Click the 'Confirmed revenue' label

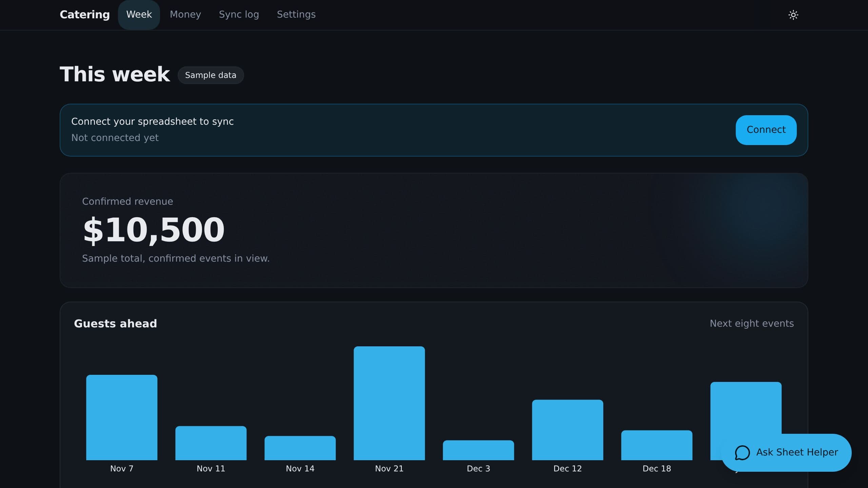click(x=127, y=201)
